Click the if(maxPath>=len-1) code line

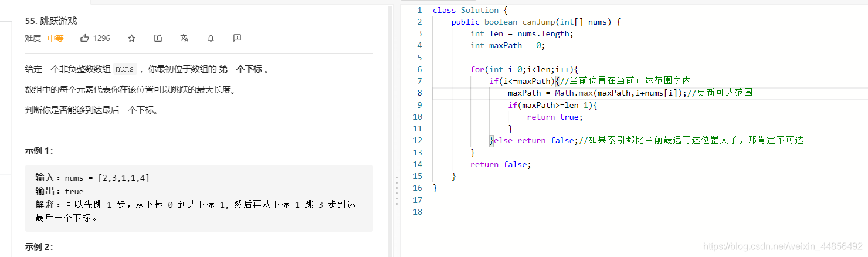[552, 105]
